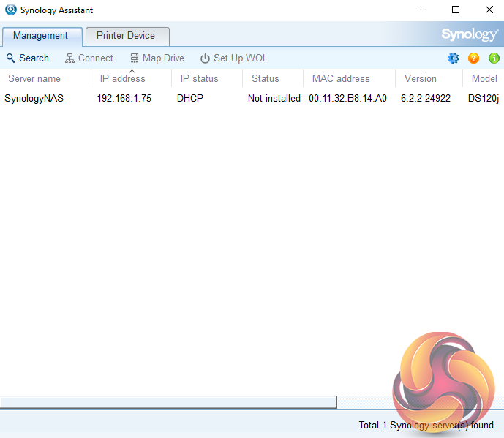Switch to the Management tab

coord(42,36)
